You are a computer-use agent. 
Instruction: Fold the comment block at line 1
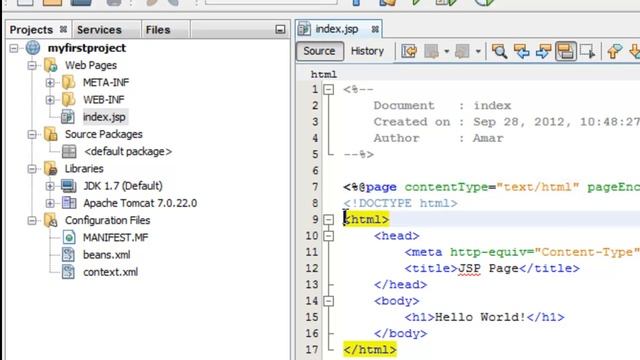(x=329, y=89)
